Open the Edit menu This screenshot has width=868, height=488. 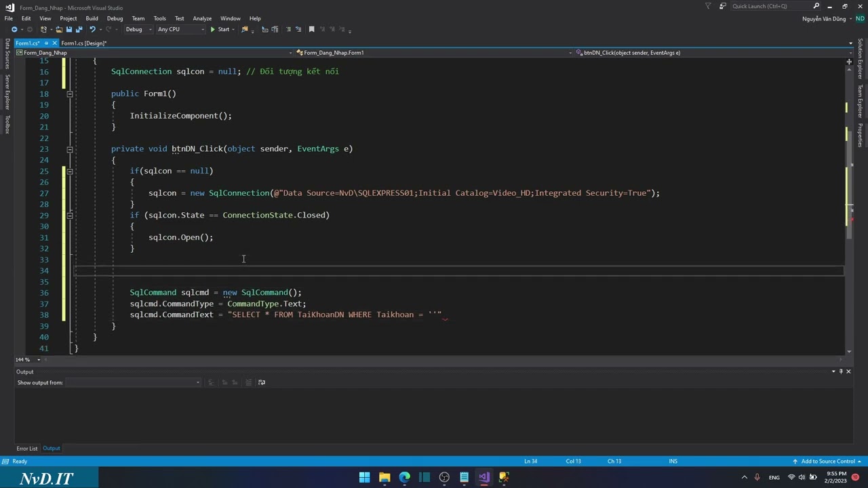[x=26, y=18]
